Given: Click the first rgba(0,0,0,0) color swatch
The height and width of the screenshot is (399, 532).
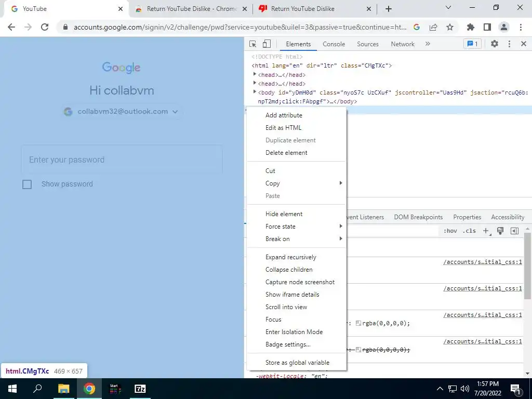Looking at the screenshot, I should coord(358,323).
